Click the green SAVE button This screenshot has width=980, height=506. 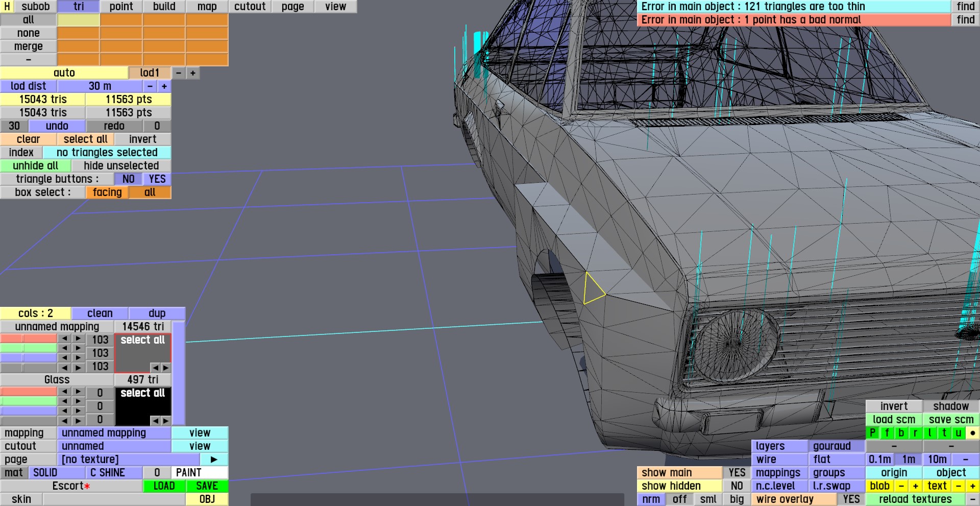[x=207, y=486]
